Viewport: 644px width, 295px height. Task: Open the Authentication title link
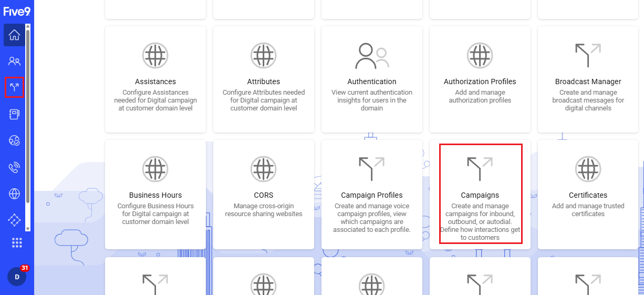point(371,82)
